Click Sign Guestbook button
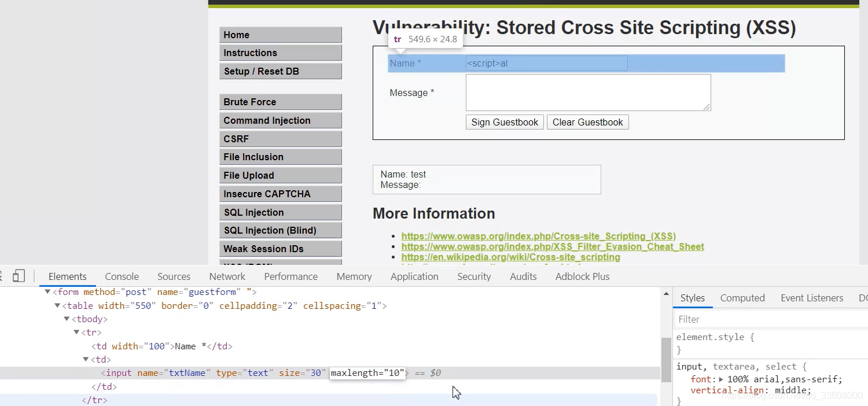Image resolution: width=868 pixels, height=406 pixels. pos(505,122)
